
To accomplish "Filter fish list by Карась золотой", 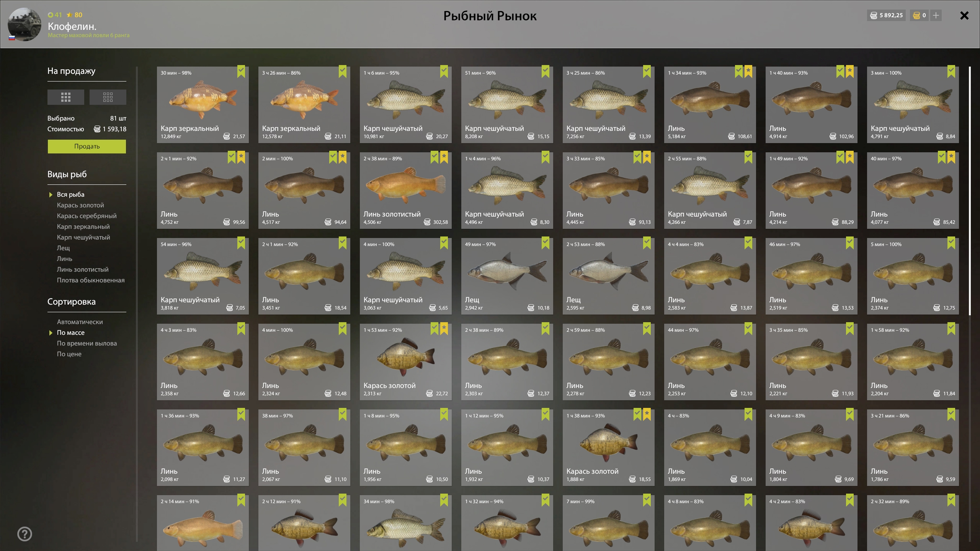I will (x=80, y=205).
